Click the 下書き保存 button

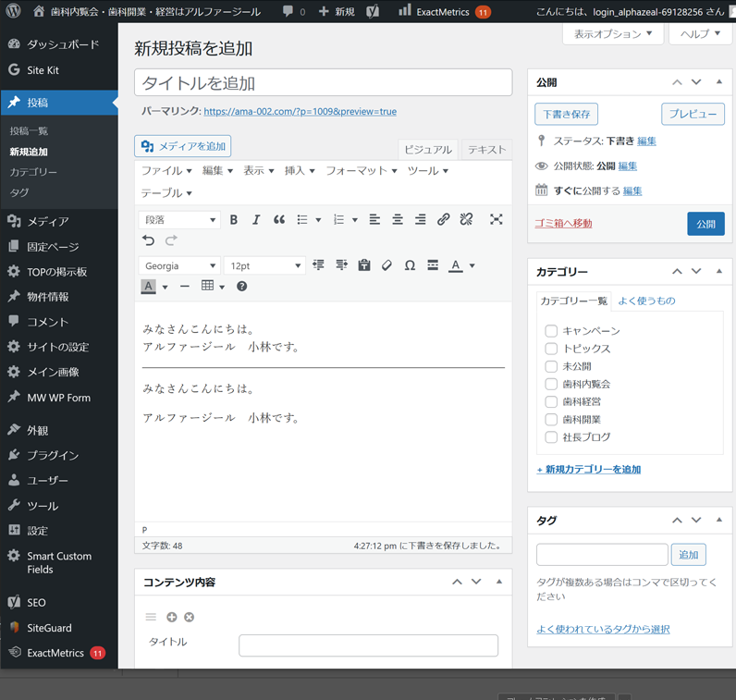pyautogui.click(x=566, y=115)
